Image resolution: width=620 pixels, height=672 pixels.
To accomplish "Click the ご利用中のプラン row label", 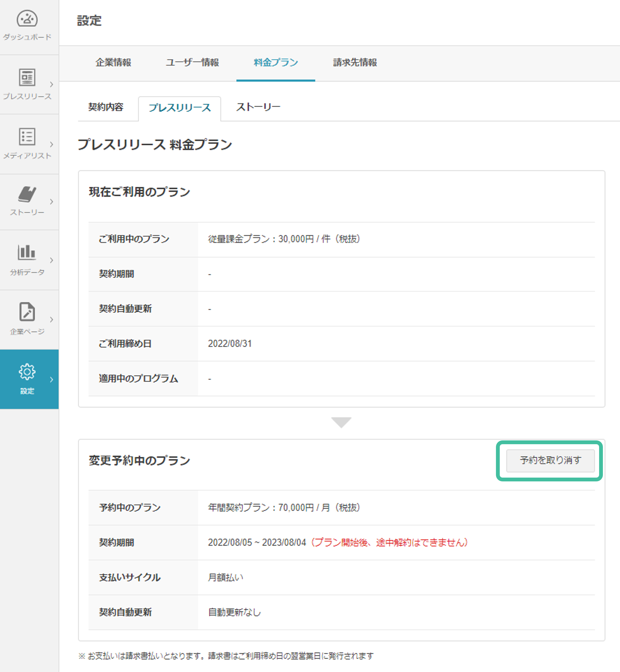I will [x=134, y=239].
